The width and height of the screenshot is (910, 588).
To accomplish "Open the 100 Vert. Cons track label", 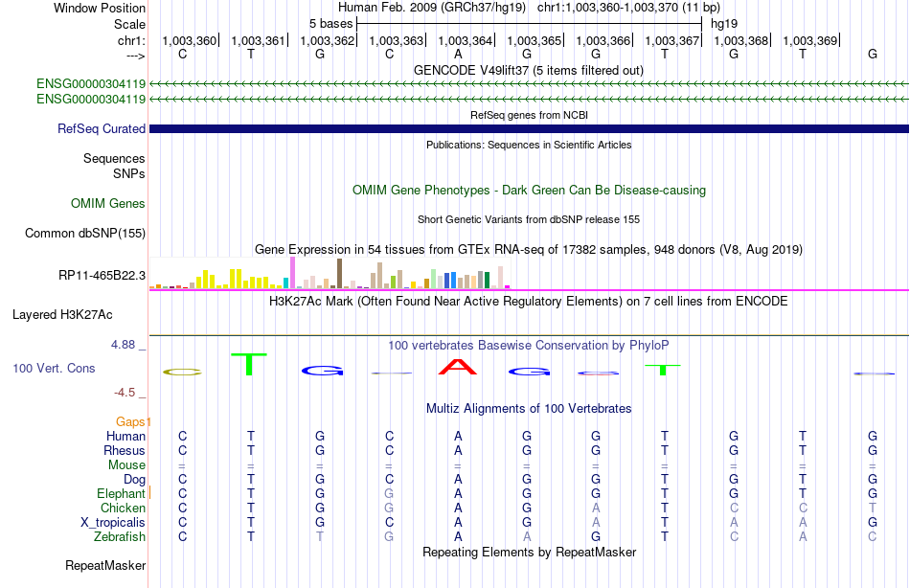I will coord(54,368).
